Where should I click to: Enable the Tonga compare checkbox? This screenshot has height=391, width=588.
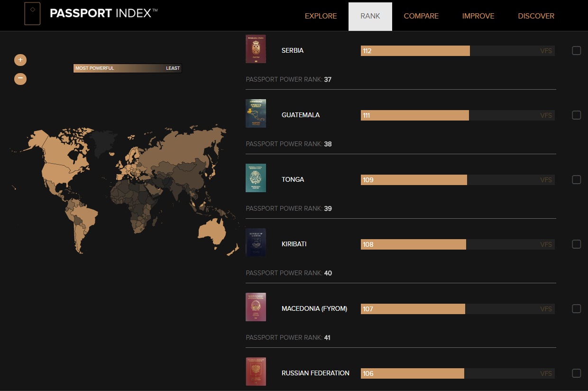tap(576, 180)
